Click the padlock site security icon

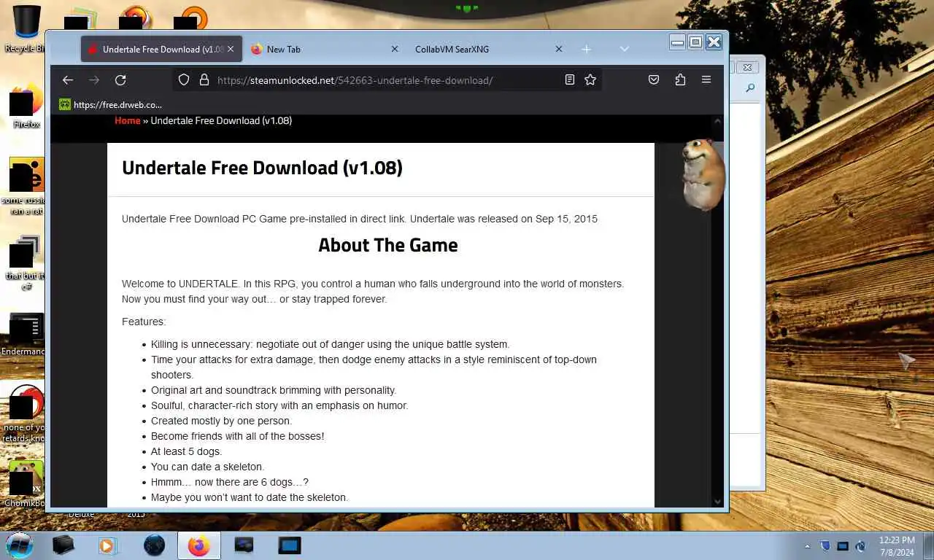pyautogui.click(x=204, y=80)
